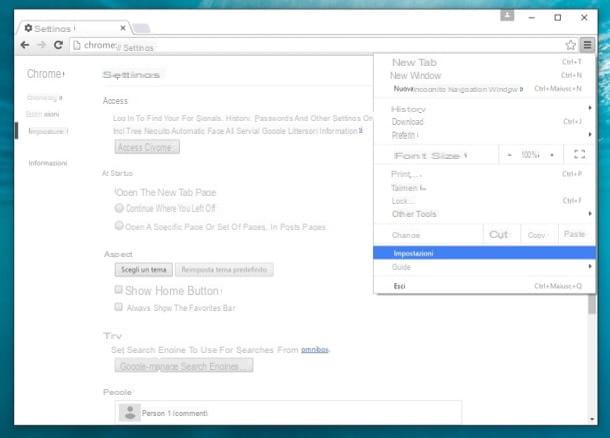Click the browser forward arrow
610x438 pixels.
point(41,45)
